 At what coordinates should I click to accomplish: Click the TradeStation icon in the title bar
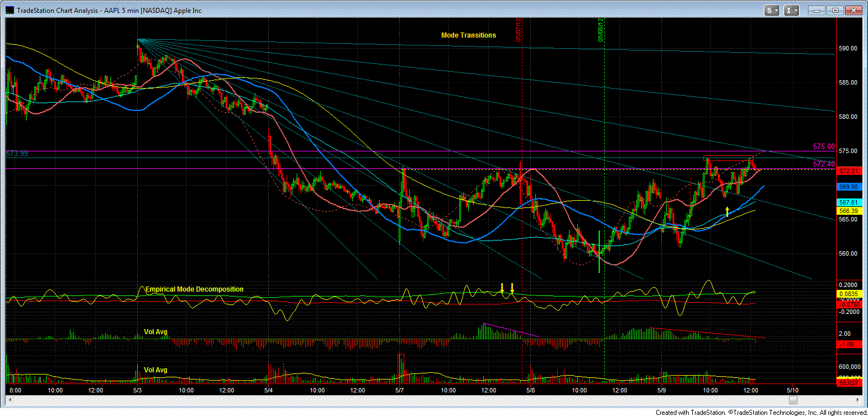click(10, 10)
